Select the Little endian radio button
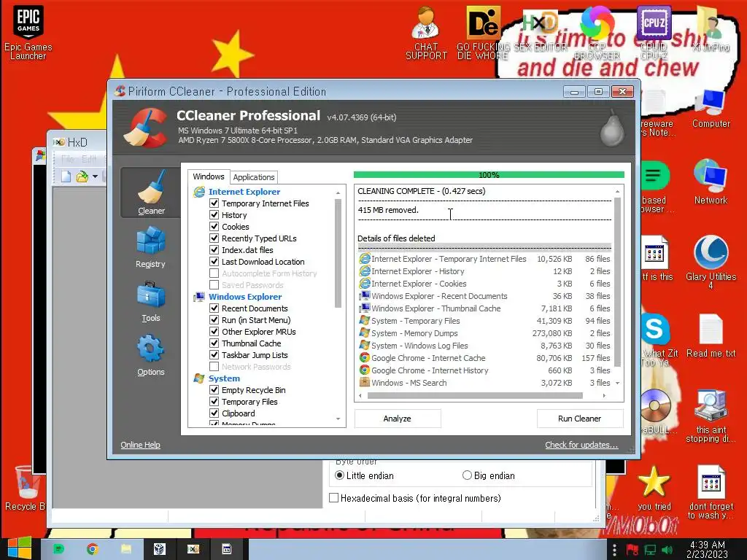 339,475
